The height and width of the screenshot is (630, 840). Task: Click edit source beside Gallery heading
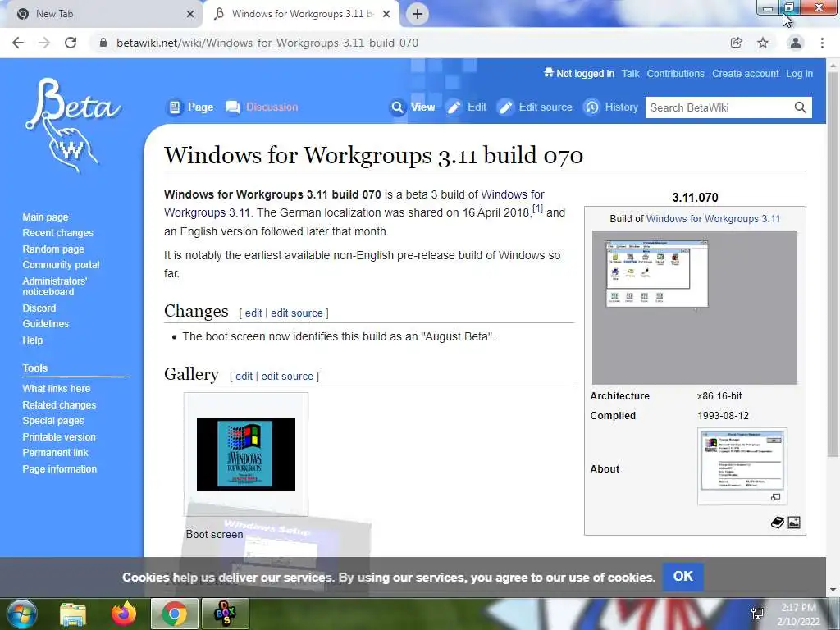287,376
